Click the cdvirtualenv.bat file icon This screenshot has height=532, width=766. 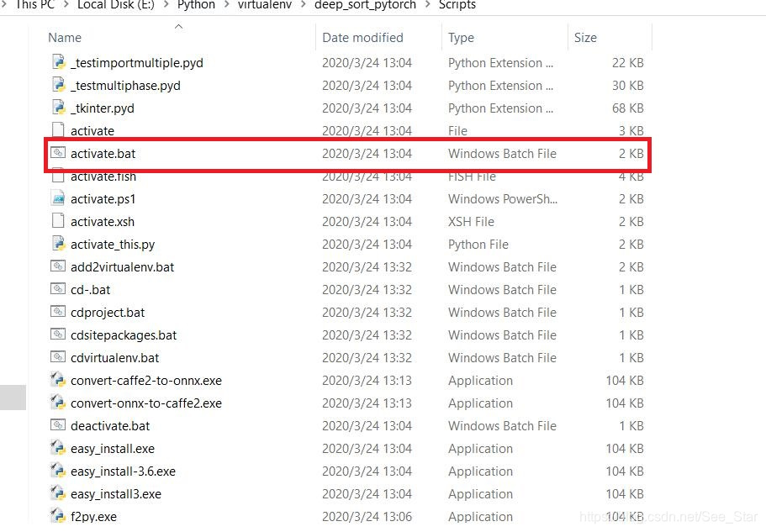[x=58, y=357]
